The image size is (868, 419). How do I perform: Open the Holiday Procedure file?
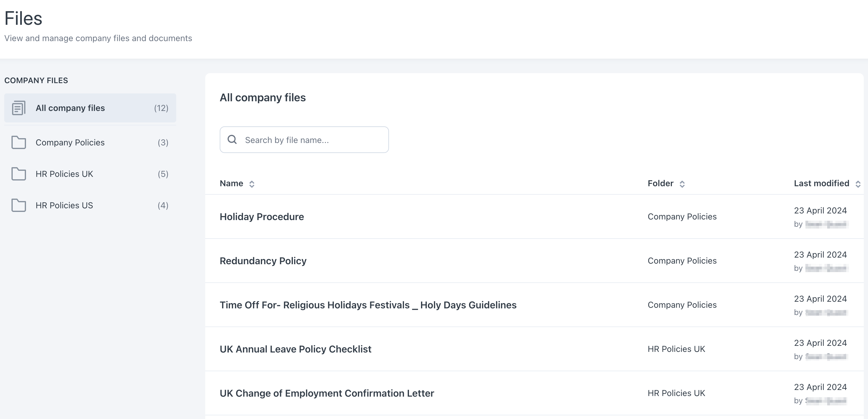[x=262, y=216]
